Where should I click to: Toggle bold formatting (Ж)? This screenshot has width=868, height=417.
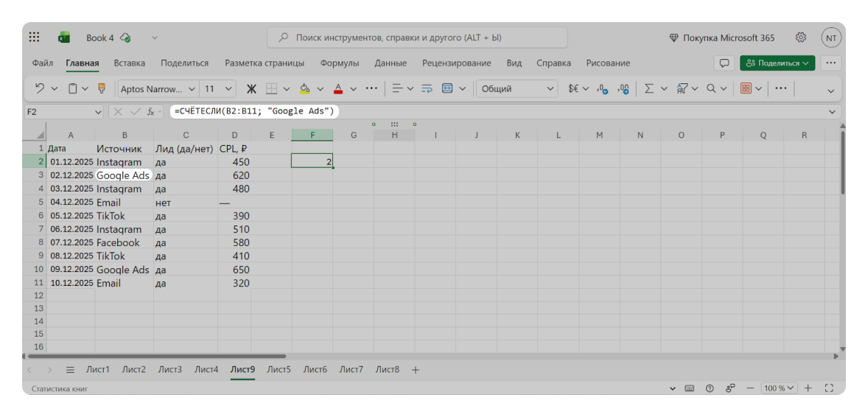[x=251, y=88]
